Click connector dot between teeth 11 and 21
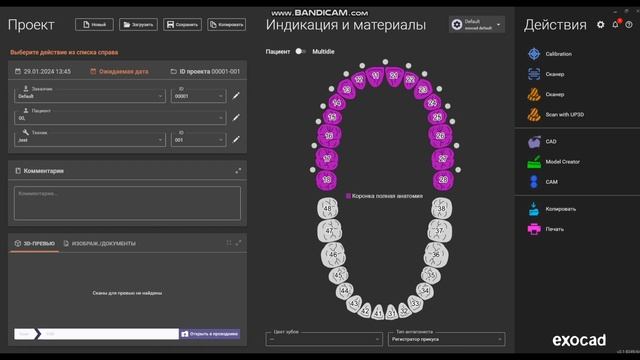This screenshot has height=360, width=640. (385, 62)
